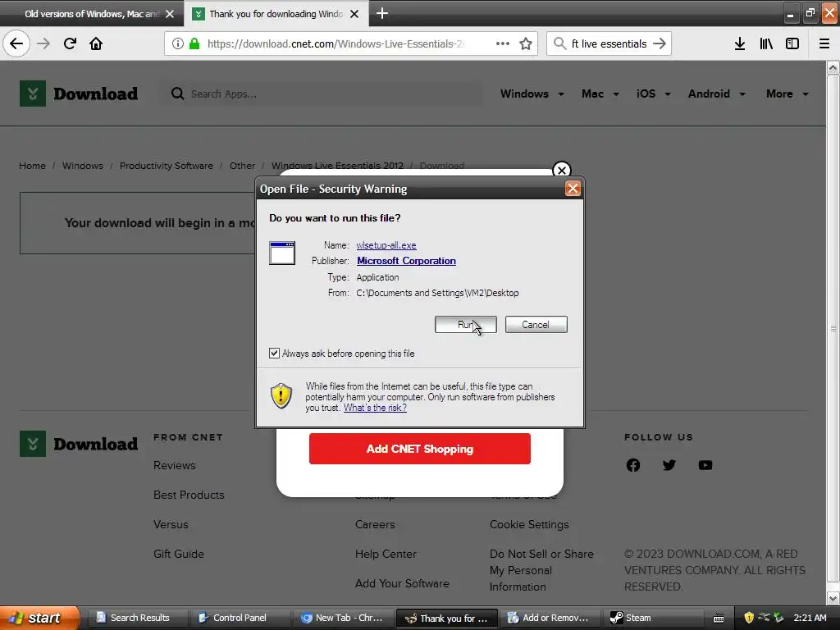Screen dimensions: 840x630
Task: Click the green padlock secure connection icon
Action: [194, 43]
